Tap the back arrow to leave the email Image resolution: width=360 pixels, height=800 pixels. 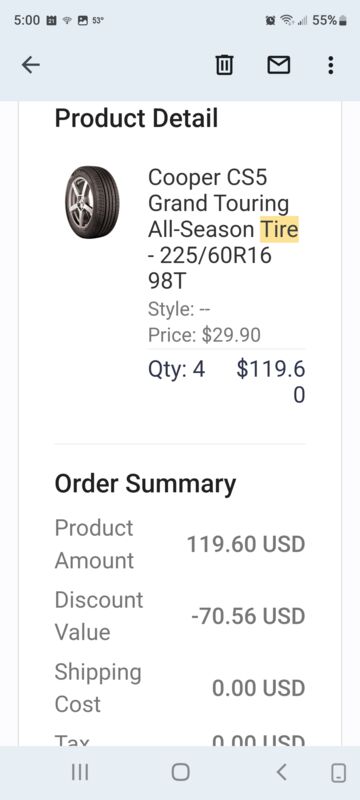(x=31, y=65)
